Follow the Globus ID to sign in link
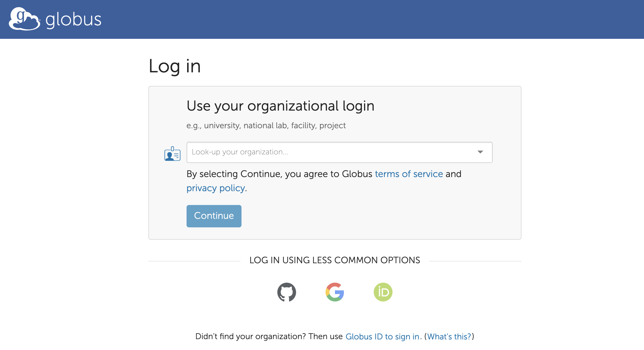Viewport: 644px width, 350px height. [383, 336]
